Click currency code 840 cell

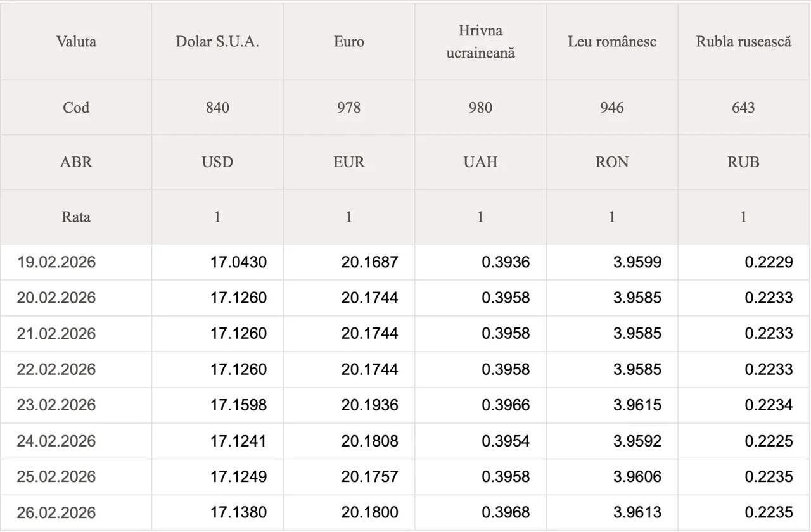pyautogui.click(x=217, y=108)
